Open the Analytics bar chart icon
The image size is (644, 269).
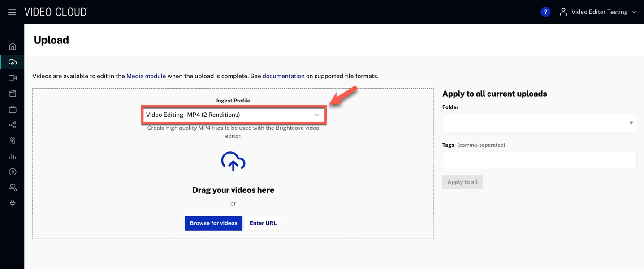[x=13, y=156]
